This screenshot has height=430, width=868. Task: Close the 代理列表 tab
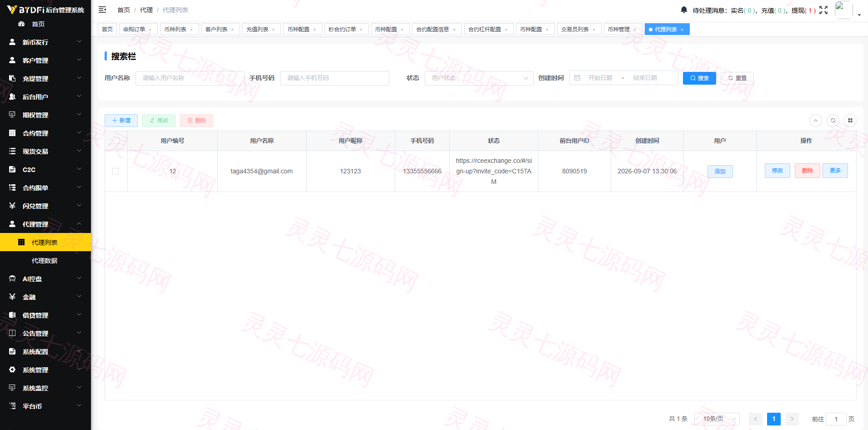[x=682, y=30]
